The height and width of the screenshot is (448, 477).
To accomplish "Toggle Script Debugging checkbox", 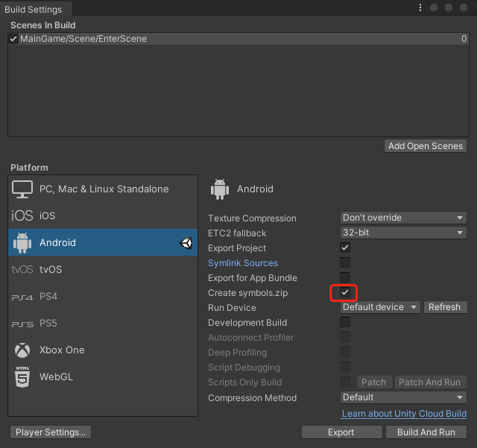I will click(x=345, y=367).
